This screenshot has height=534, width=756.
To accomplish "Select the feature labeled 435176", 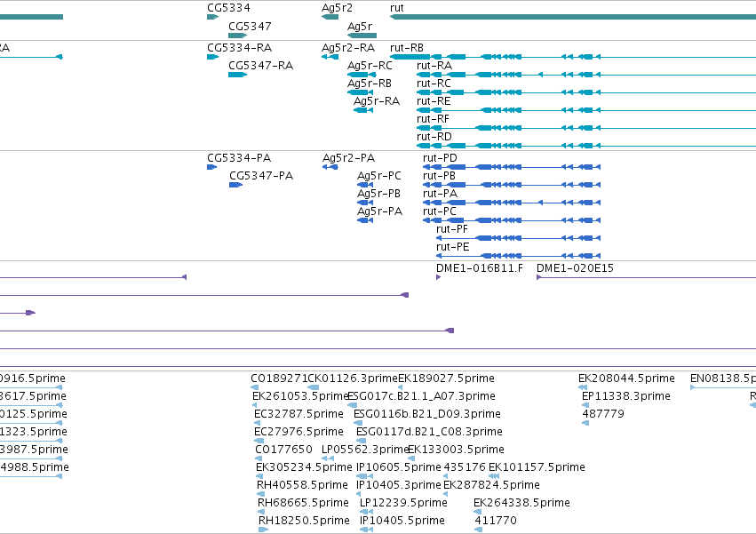I will (447, 476).
